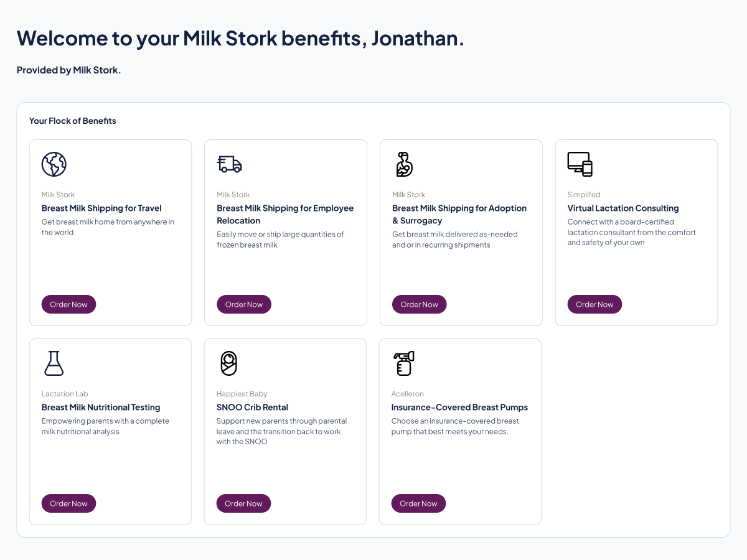Viewport: 747px width, 560px height.
Task: Select the lab flask icon on Nutritional Testing card
Action: (x=54, y=363)
